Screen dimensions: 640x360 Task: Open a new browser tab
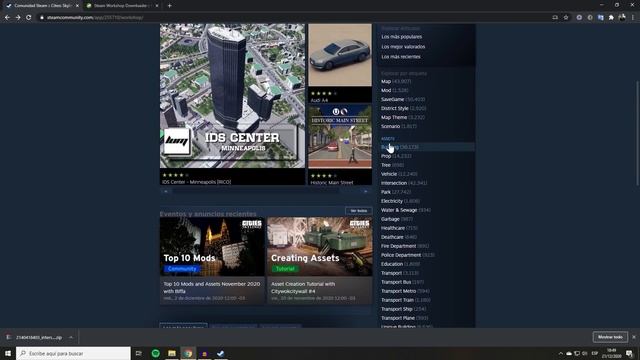pos(169,6)
